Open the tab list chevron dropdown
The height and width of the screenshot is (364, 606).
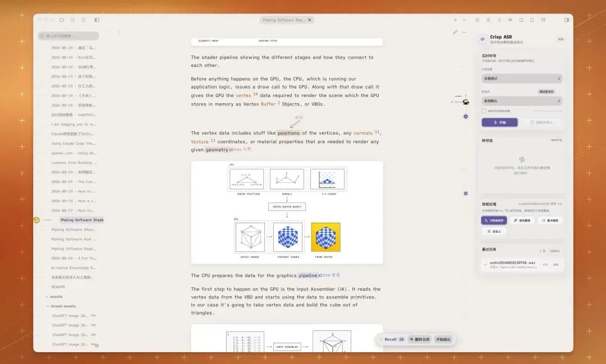[464, 20]
